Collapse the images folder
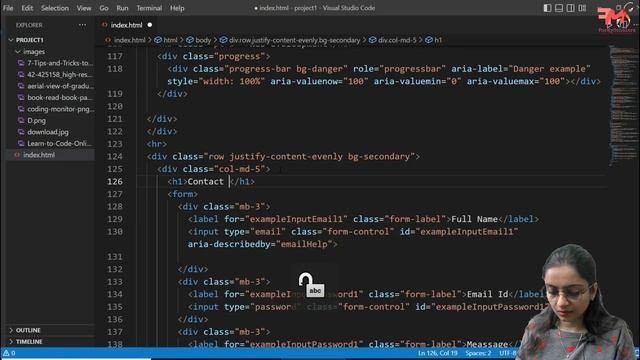Image resolution: width=640 pixels, height=360 pixels. [33, 51]
